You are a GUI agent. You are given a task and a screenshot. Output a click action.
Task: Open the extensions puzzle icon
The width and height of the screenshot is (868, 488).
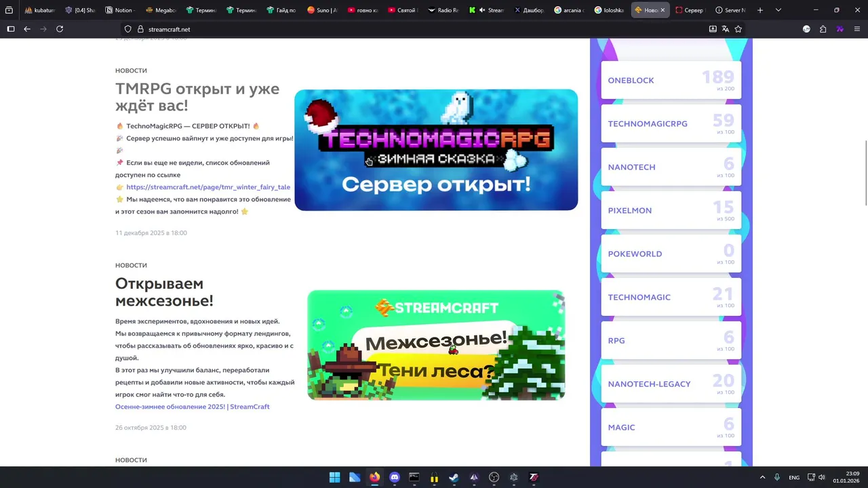point(823,29)
